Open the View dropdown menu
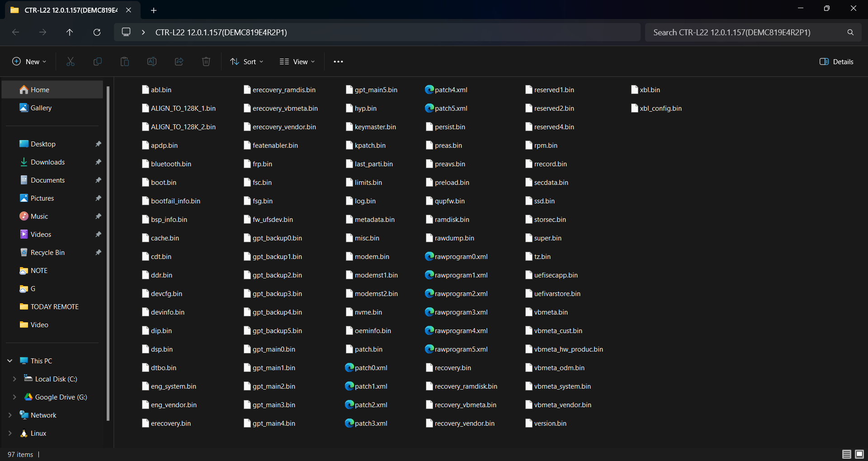 click(297, 61)
